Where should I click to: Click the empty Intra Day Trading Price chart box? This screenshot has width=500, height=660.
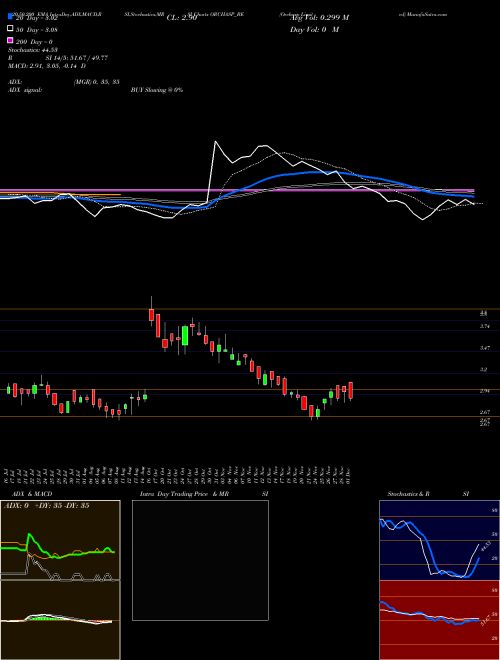point(200,560)
